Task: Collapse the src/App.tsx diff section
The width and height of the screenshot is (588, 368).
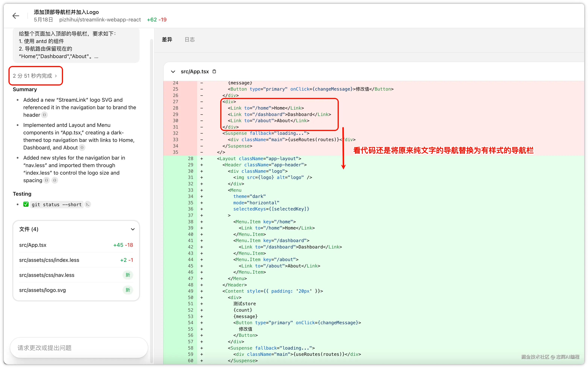Action: 173,72
